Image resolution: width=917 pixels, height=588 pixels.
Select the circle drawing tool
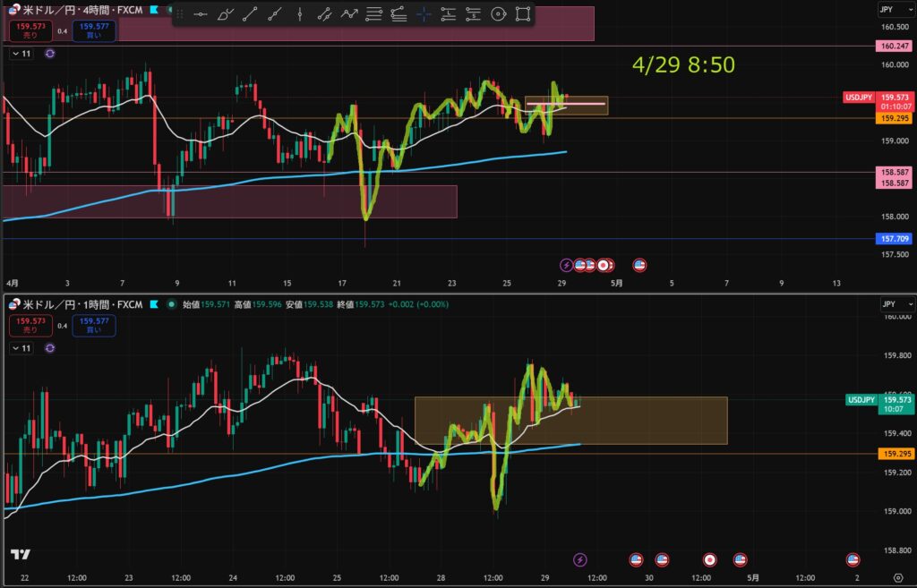tap(498, 14)
